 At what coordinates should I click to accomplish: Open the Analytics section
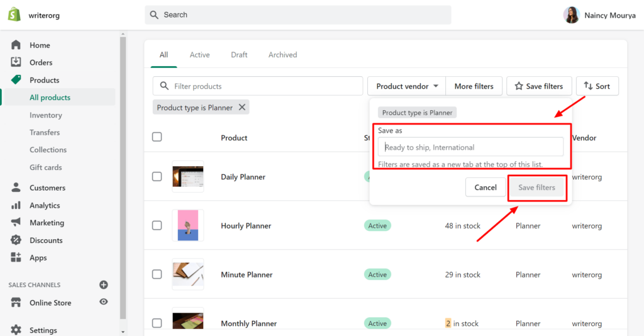coord(45,205)
